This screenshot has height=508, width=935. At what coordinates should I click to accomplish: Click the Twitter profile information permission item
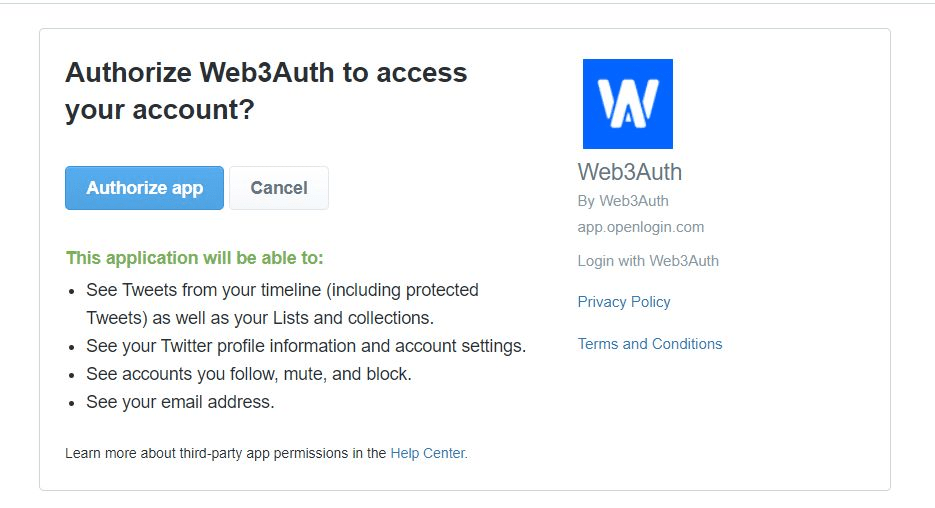306,346
